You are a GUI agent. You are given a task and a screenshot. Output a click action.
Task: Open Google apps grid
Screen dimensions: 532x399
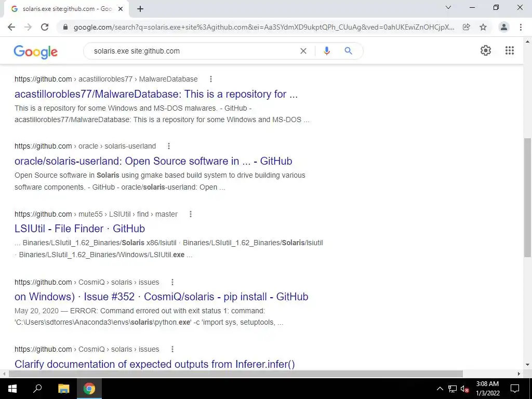tap(510, 50)
